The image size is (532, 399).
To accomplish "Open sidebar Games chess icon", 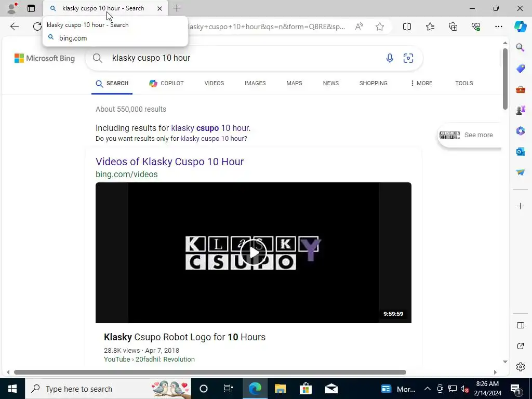I will click(x=520, y=110).
